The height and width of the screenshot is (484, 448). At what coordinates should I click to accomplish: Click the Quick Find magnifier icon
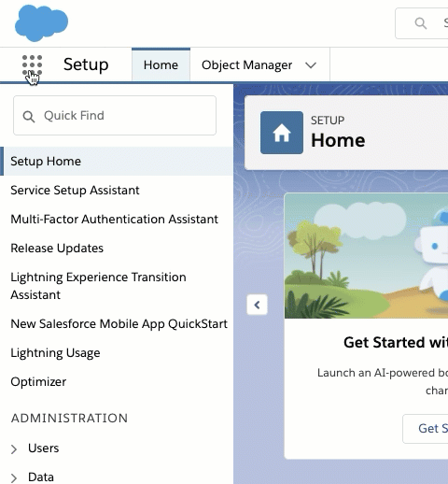(29, 117)
